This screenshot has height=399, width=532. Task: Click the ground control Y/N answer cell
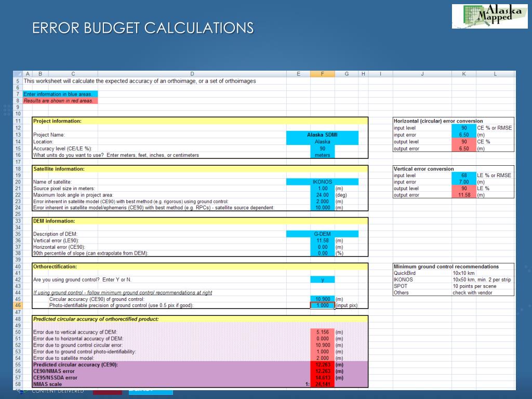[x=322, y=280]
